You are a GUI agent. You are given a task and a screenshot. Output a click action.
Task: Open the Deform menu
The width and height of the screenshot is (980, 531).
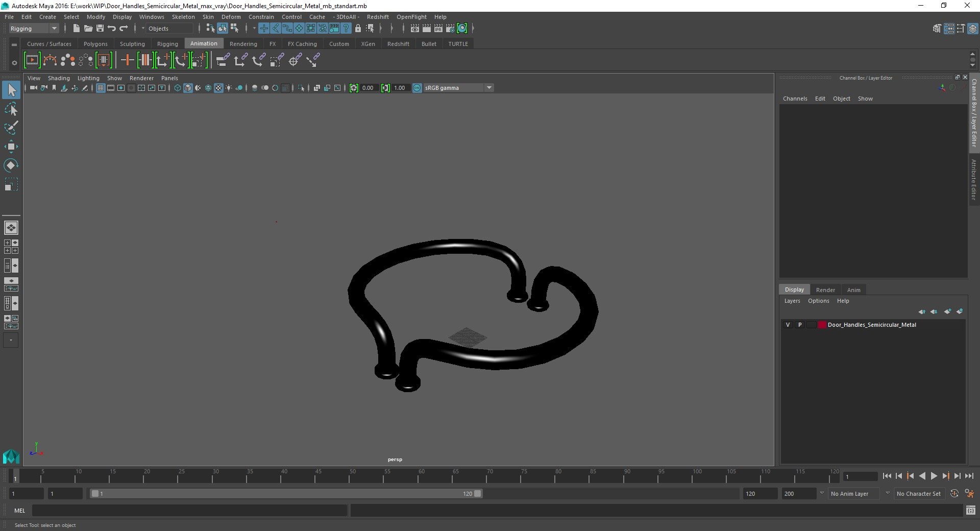(231, 17)
